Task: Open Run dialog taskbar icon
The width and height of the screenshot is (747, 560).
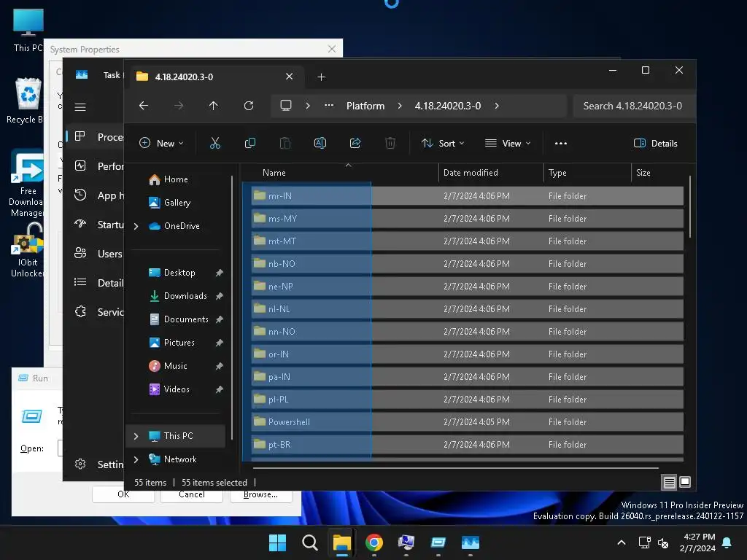Action: [438, 542]
